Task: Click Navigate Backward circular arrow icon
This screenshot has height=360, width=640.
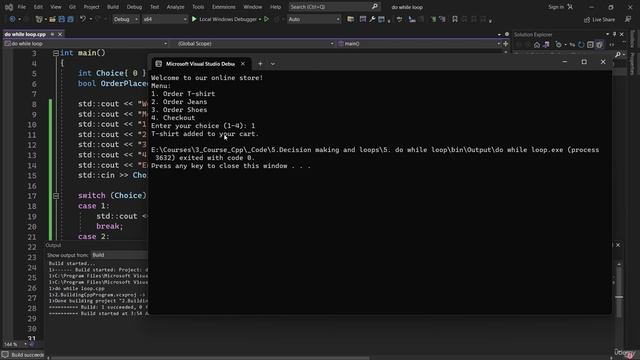Action: [12, 19]
